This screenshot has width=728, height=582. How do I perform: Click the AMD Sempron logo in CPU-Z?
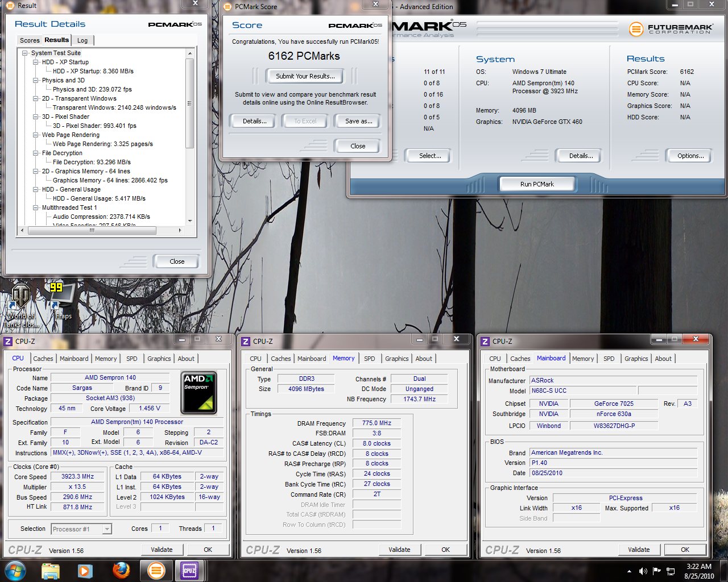point(198,393)
